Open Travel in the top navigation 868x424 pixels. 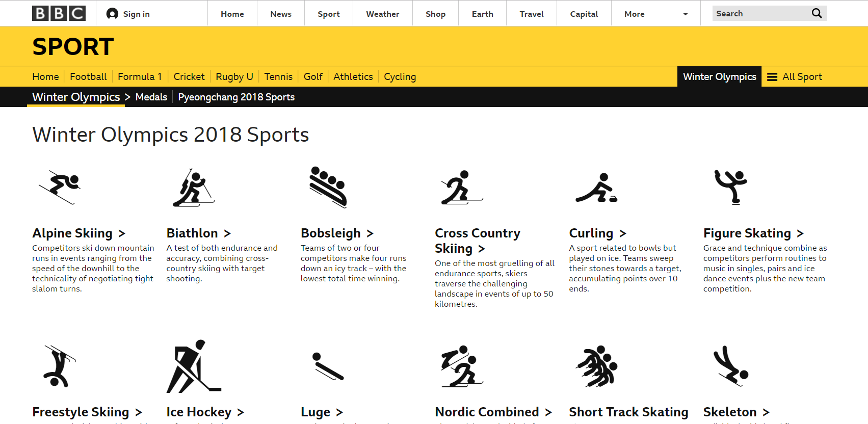pos(532,14)
